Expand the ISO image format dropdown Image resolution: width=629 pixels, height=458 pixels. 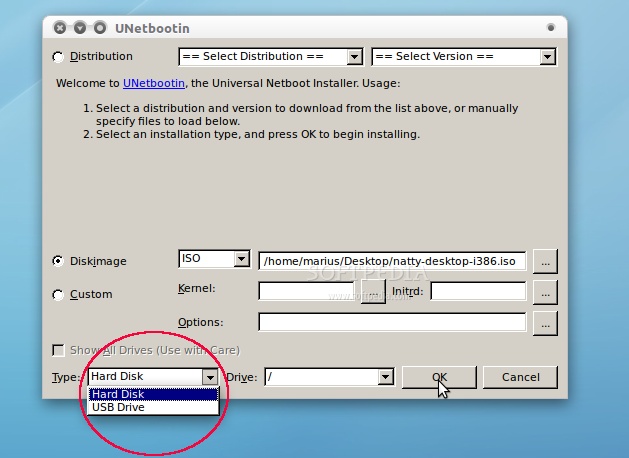214,259
